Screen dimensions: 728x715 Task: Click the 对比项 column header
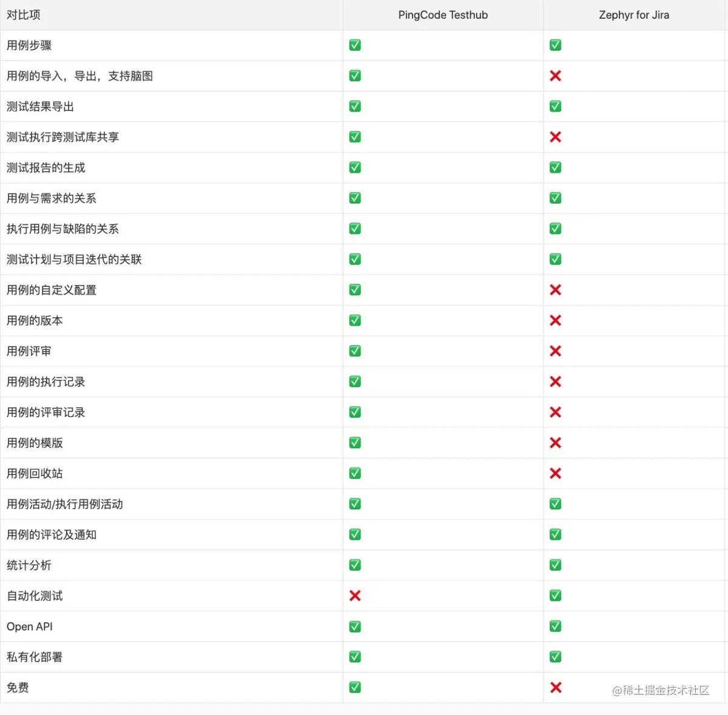(x=24, y=15)
